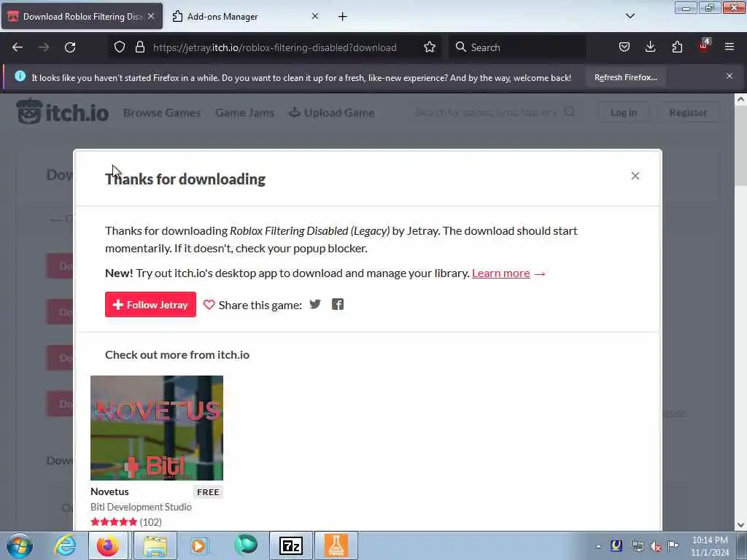Screen dimensions: 747x560
Task: Reload the current page
Action: click(x=70, y=47)
